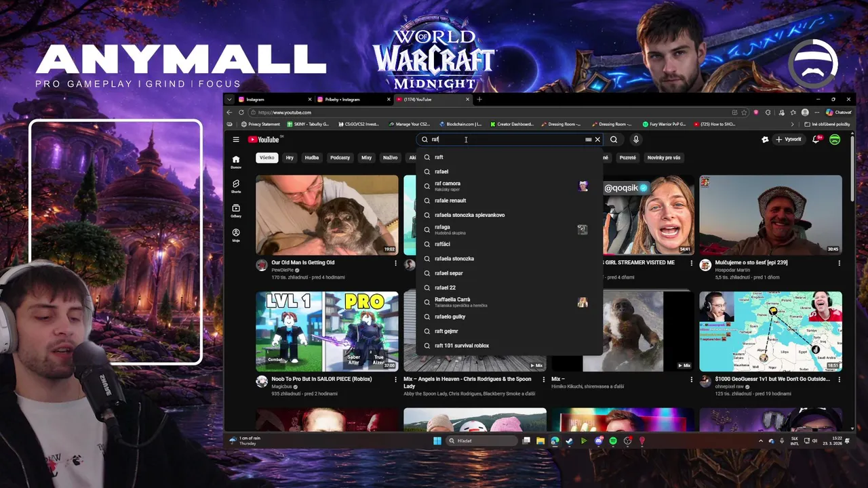Select the Mixy filter chip
Image resolution: width=868 pixels, height=488 pixels.
366,158
